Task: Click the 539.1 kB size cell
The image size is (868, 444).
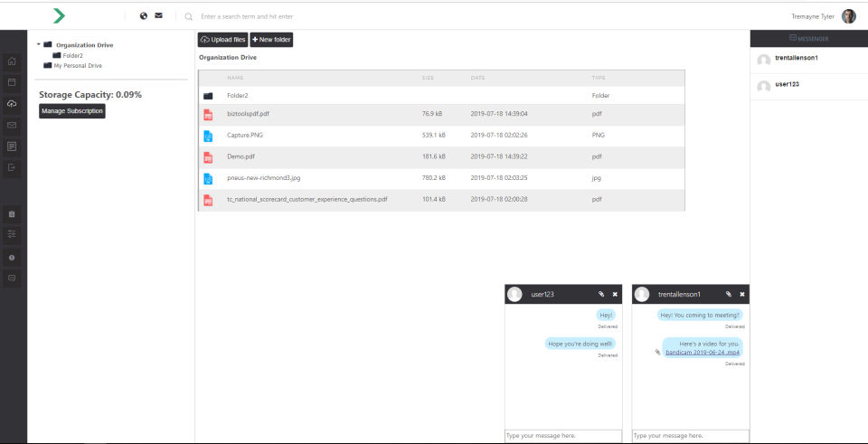Action: tap(433, 135)
